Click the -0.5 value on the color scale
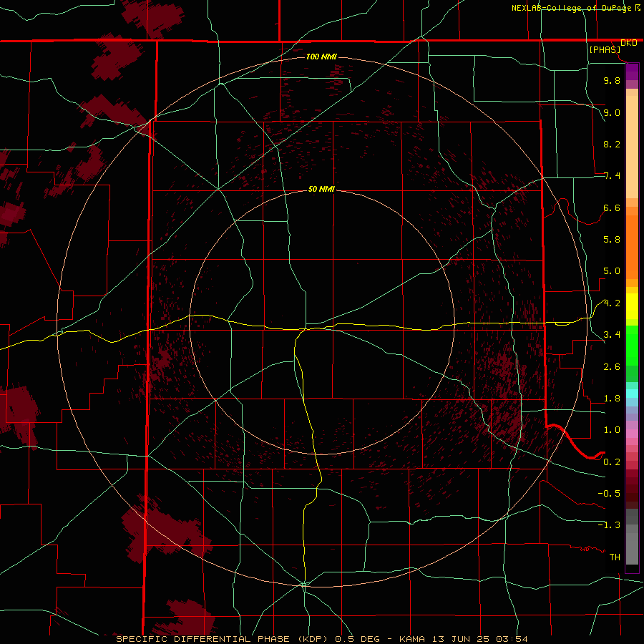This screenshot has height=644, width=644. pyautogui.click(x=609, y=494)
